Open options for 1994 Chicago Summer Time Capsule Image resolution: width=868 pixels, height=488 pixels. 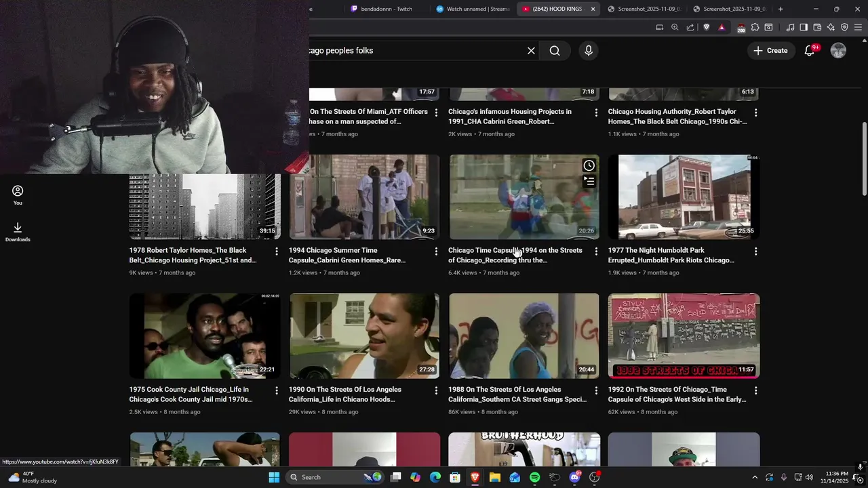436,251
